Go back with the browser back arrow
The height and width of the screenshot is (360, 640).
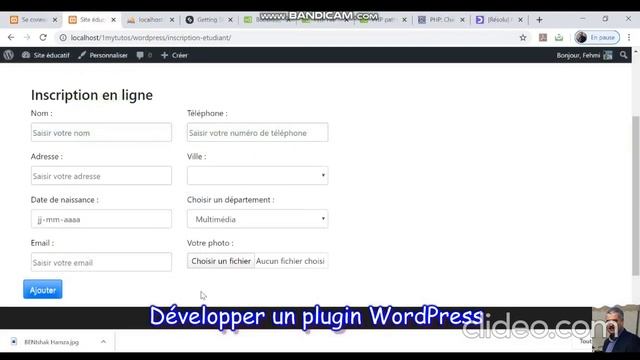click(x=11, y=38)
